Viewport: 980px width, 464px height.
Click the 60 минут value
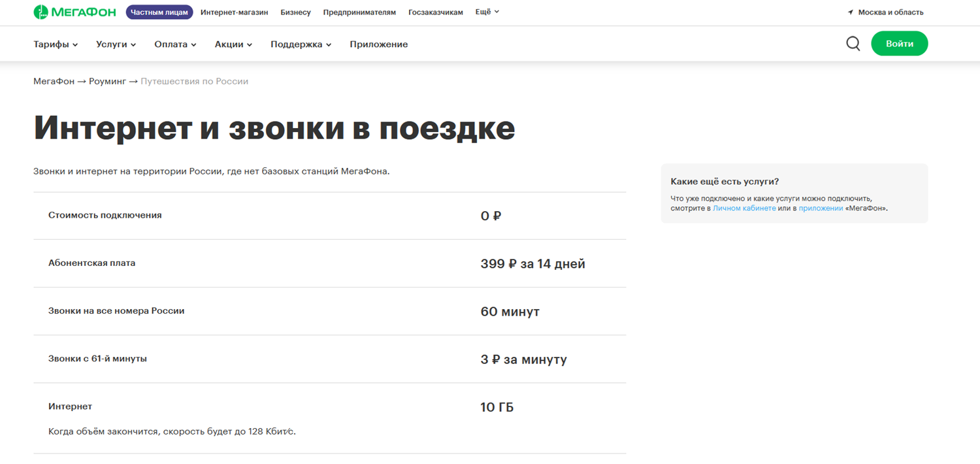pos(510,312)
